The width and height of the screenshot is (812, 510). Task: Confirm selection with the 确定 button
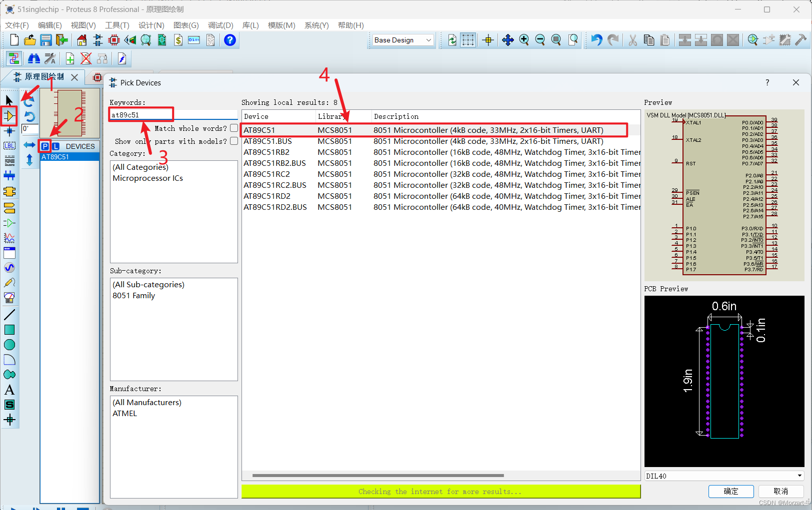click(731, 492)
